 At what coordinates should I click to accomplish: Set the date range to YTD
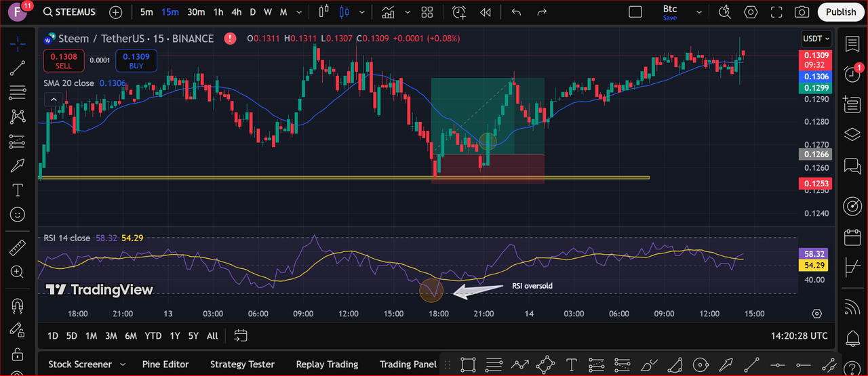[153, 335]
